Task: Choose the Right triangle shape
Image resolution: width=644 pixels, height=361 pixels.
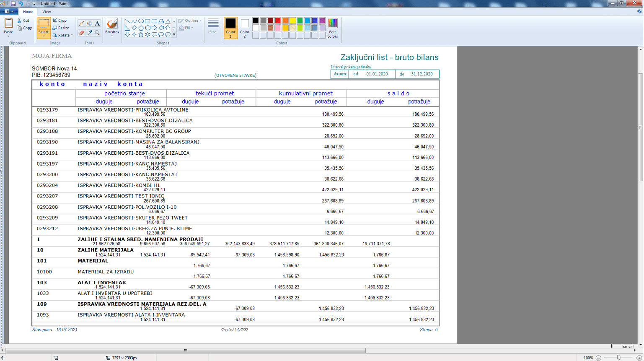Action: [x=127, y=28]
